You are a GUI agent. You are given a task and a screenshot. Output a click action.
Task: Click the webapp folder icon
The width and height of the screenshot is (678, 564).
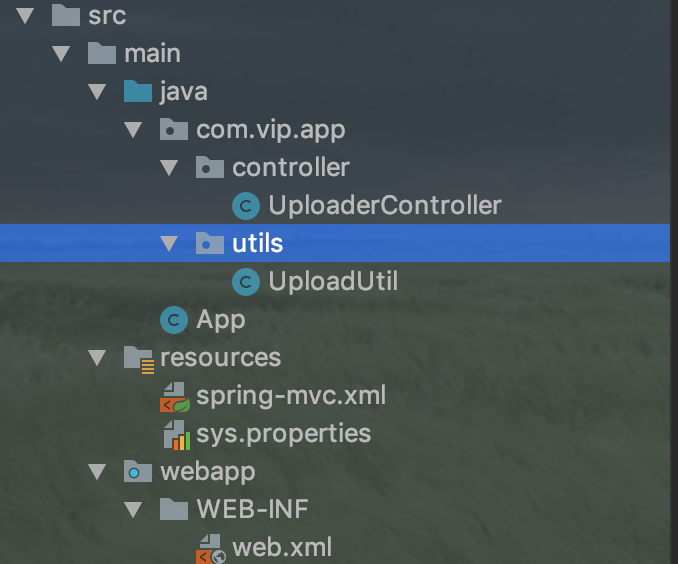138,471
